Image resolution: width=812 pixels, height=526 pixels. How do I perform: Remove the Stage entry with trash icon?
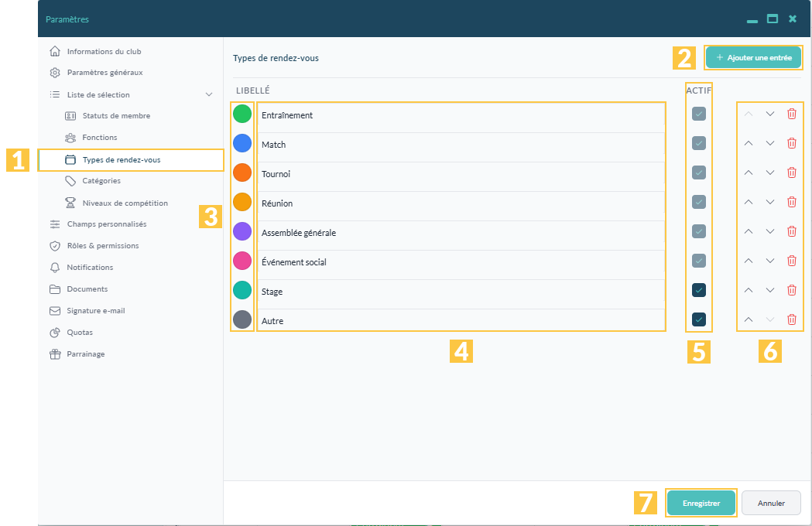tap(791, 290)
